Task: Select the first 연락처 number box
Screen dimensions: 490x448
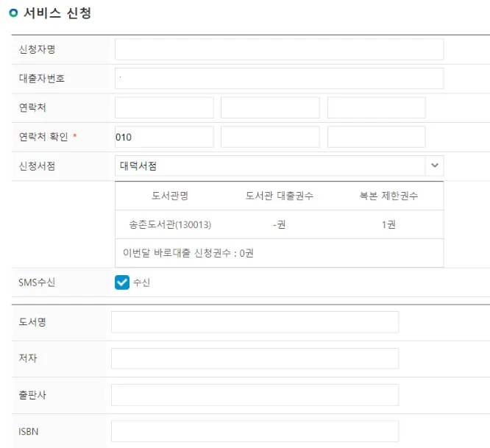Action: pyautogui.click(x=163, y=107)
